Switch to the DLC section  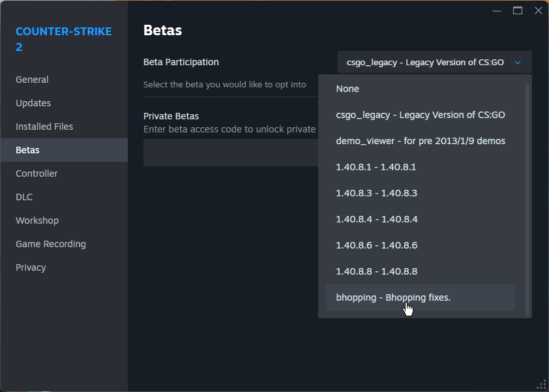(64, 197)
